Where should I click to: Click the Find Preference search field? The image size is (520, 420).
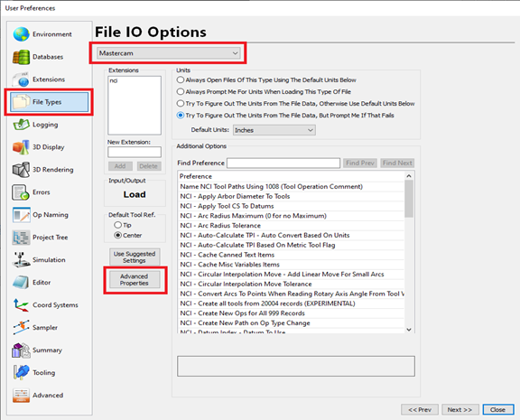tap(283, 163)
